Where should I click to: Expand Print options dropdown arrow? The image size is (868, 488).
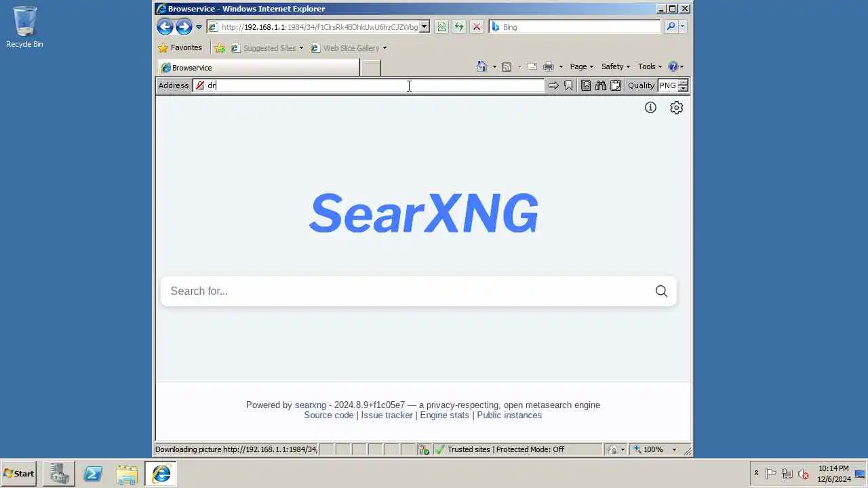561,66
